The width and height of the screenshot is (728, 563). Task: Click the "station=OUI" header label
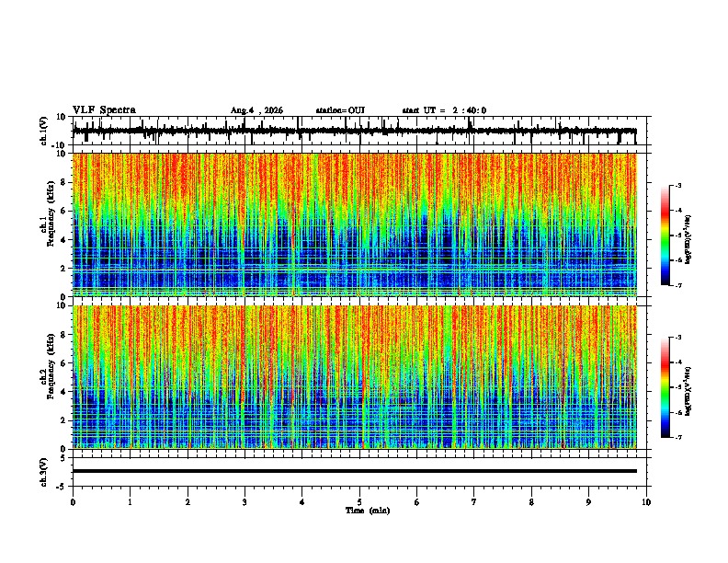(x=340, y=110)
